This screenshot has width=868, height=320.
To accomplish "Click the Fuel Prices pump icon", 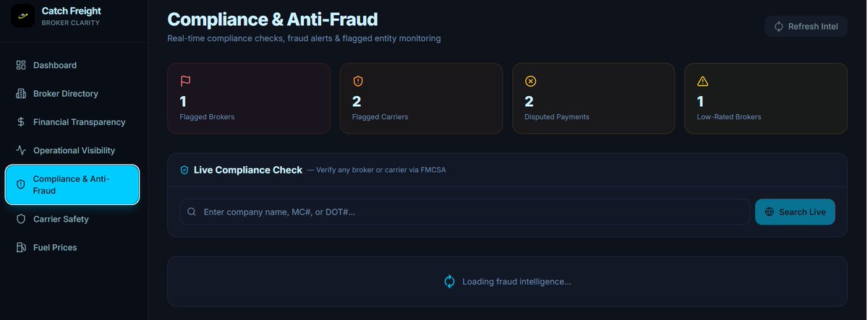I will coord(21,247).
